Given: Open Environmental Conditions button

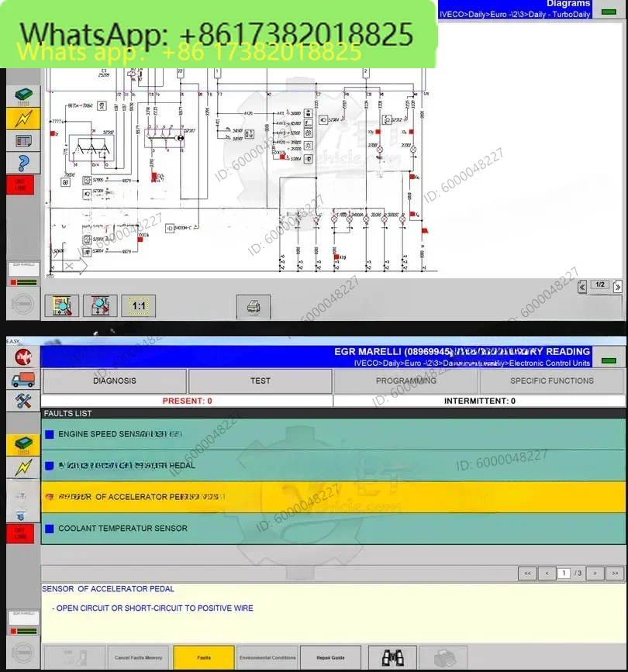Looking at the screenshot, I should point(267,657).
